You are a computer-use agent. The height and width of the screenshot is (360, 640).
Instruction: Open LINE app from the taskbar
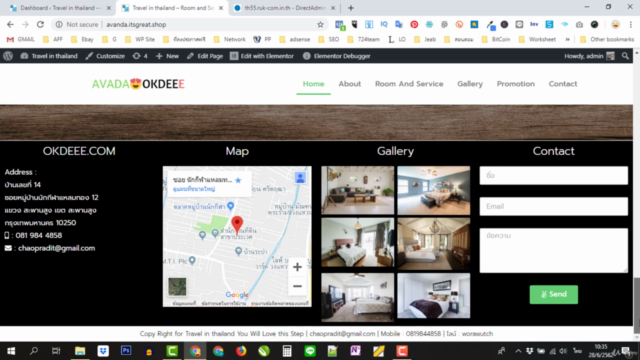[310, 351]
